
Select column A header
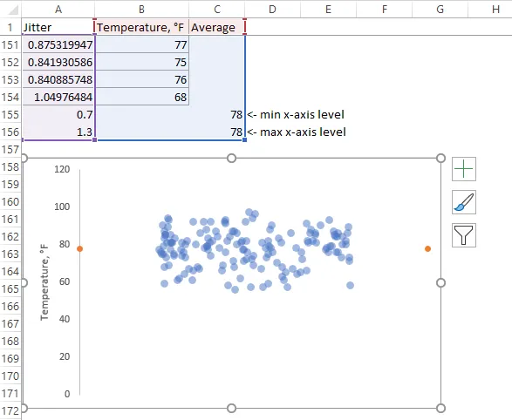click(58, 9)
